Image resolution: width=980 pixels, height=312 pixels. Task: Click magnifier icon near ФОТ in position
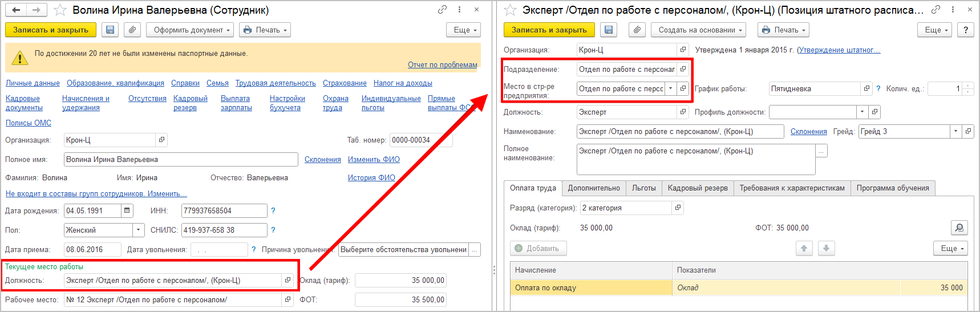(x=959, y=228)
